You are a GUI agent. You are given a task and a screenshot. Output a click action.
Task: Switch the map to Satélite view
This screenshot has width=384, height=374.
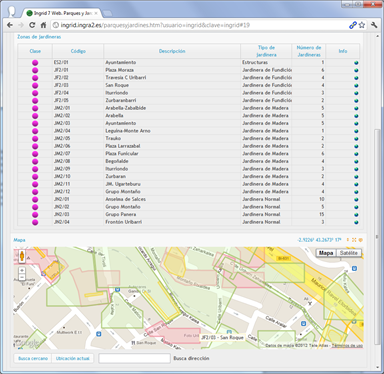(x=349, y=253)
